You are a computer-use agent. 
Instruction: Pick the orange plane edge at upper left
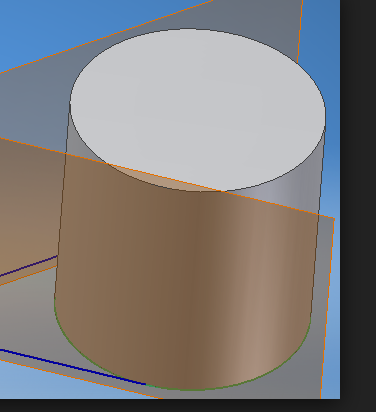click(107, 36)
